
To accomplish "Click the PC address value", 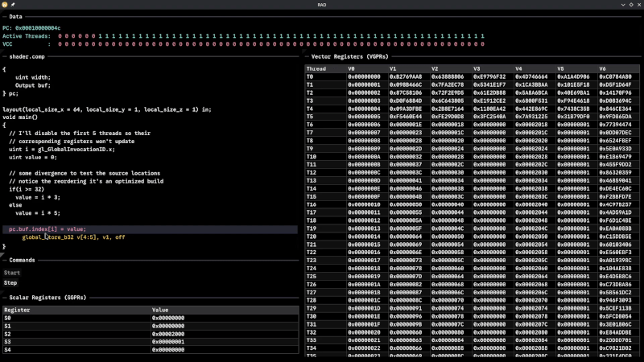I will 37,28.
